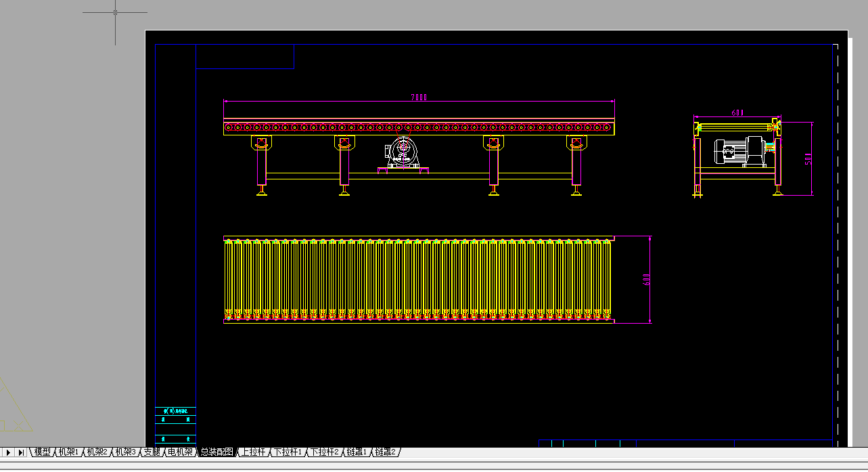
Task: Select the 7000 length dimension text
Action: (419, 98)
